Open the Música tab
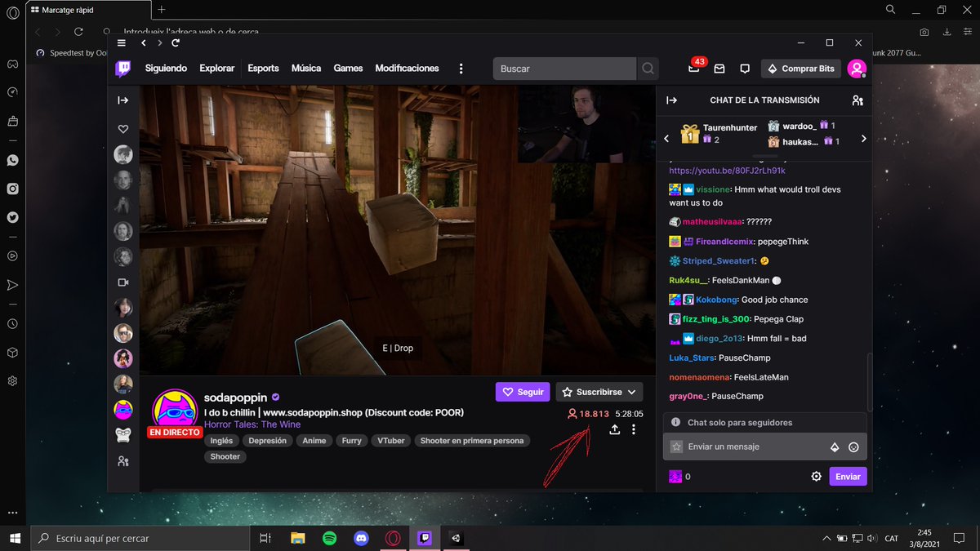This screenshot has height=551, width=980. point(306,69)
